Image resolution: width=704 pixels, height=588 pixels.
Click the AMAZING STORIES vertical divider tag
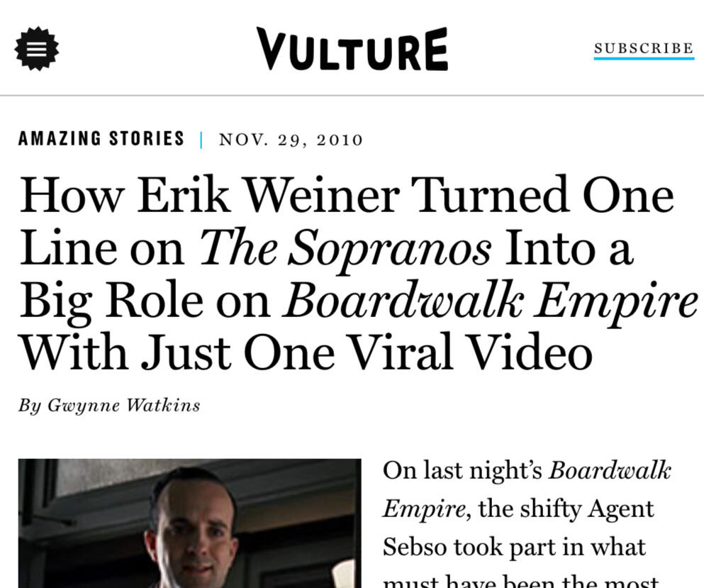201,138
